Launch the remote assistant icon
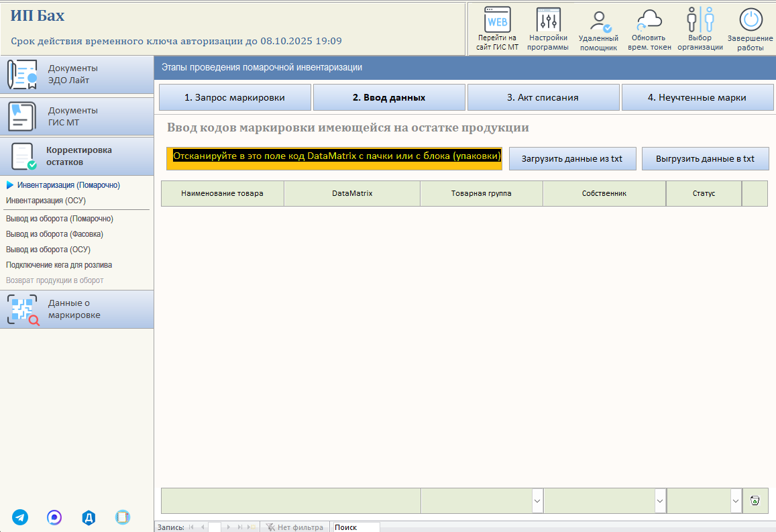The height and width of the screenshot is (532, 776). (x=600, y=21)
